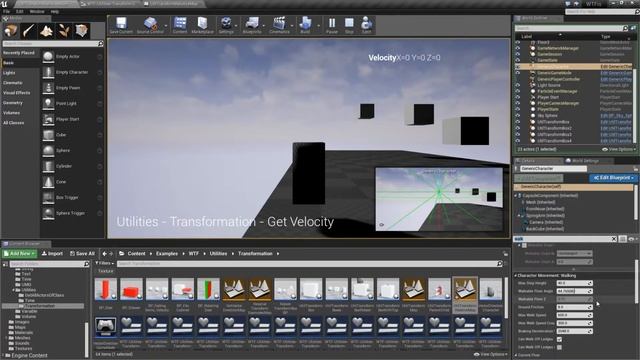This screenshot has width=640, height=360.
Task: Select Point Light in the Modes panel
Action: pos(72,103)
